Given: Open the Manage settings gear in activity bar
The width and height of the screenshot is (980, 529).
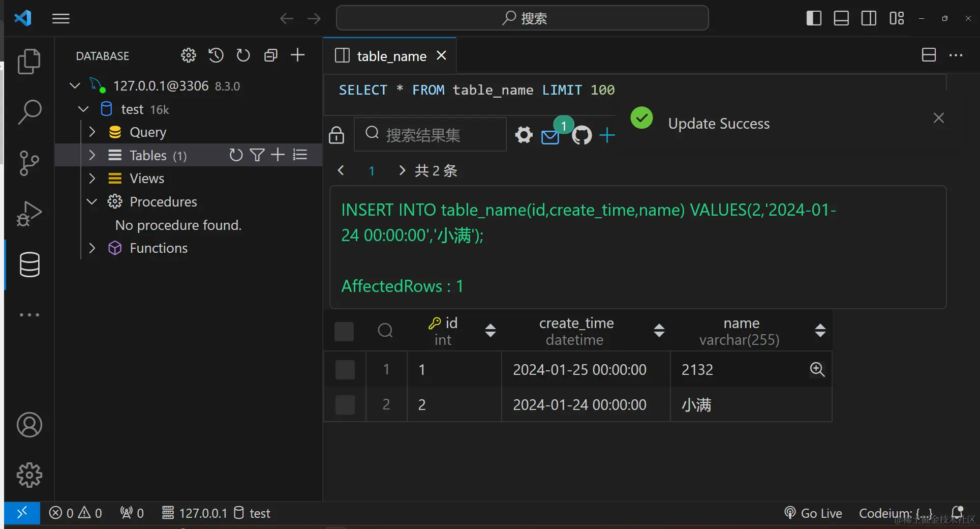Looking at the screenshot, I should 29,475.
